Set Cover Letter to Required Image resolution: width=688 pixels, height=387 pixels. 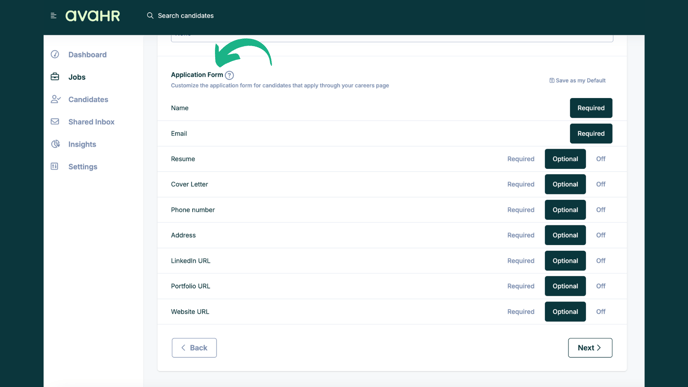521,184
